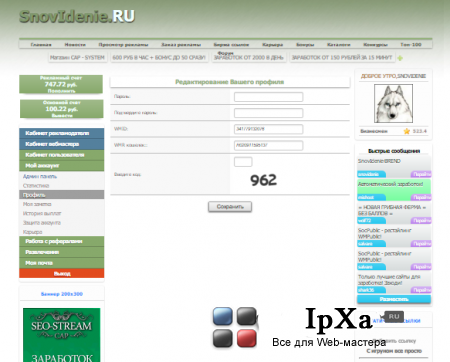Expand Кабинет вебмастера section

coord(62,144)
